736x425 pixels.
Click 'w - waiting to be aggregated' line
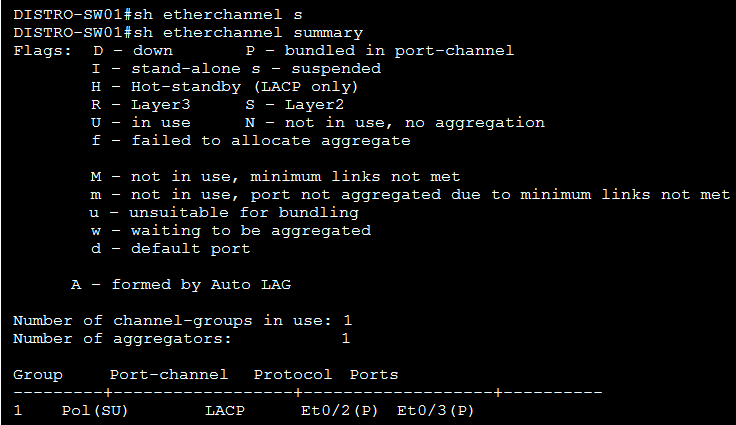point(230,231)
